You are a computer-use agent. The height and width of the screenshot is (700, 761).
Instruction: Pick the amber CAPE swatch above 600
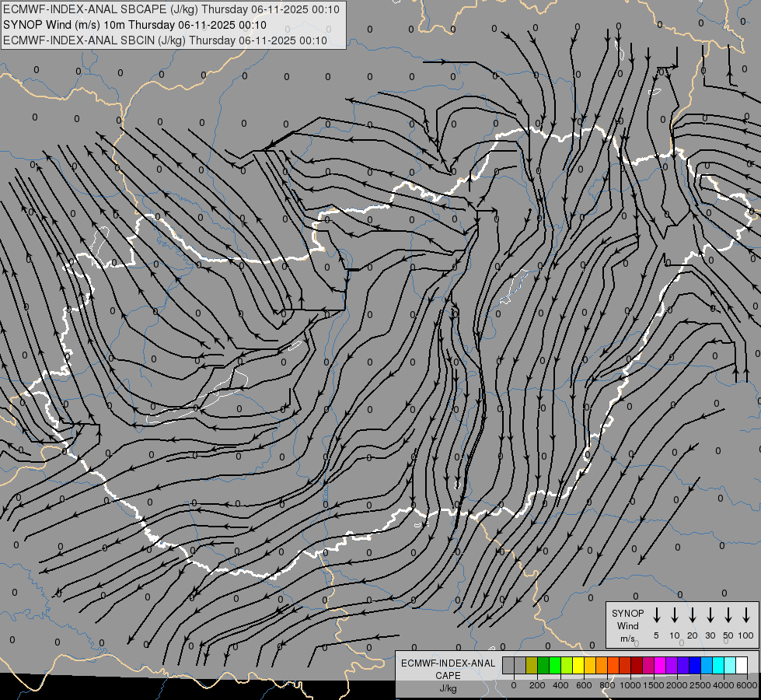pyautogui.click(x=590, y=665)
